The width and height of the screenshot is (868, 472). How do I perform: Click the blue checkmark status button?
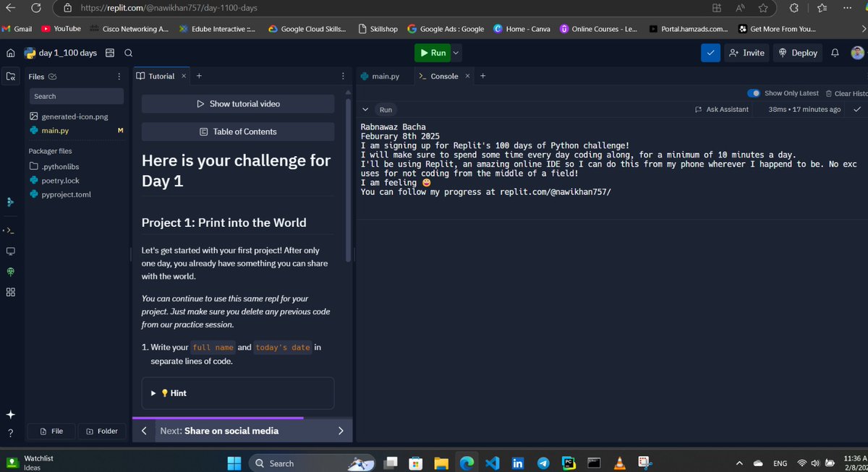pos(710,53)
